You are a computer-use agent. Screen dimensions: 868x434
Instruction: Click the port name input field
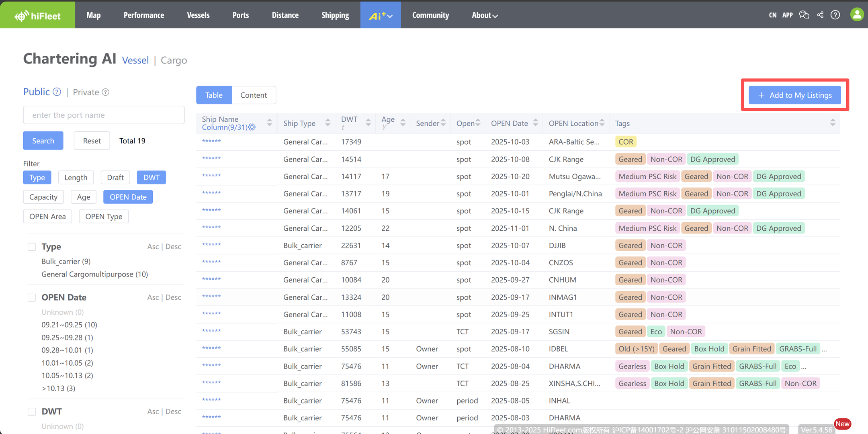coord(104,115)
